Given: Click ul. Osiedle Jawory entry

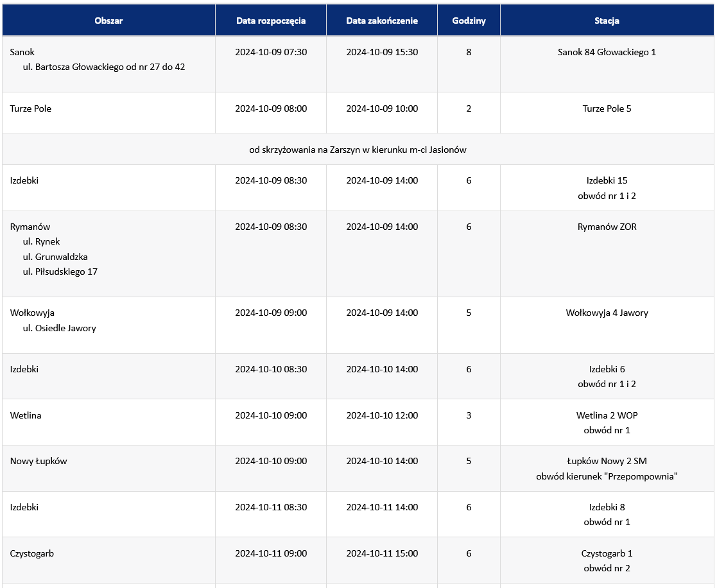Looking at the screenshot, I should [60, 328].
